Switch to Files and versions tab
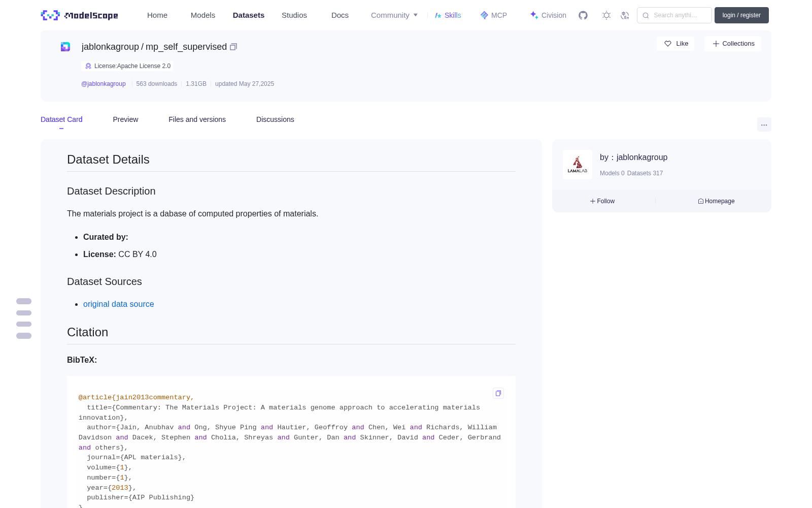This screenshot has height=508, width=812. tap(197, 119)
